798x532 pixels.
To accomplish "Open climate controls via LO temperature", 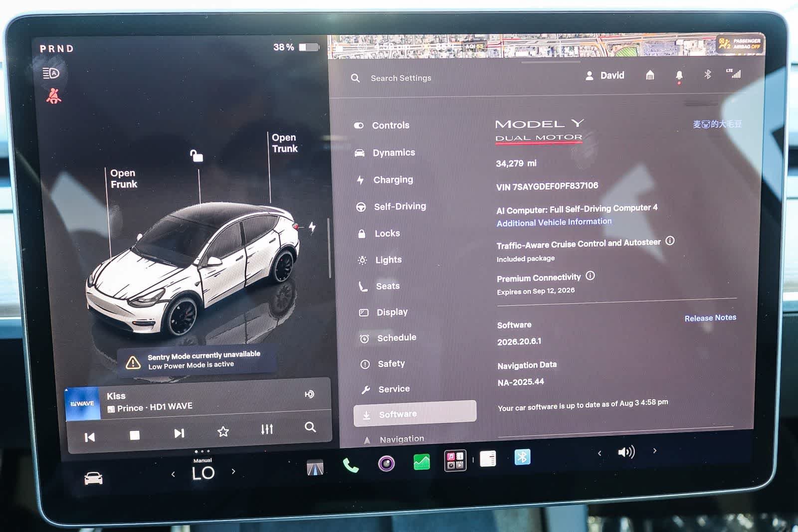I will tap(203, 473).
